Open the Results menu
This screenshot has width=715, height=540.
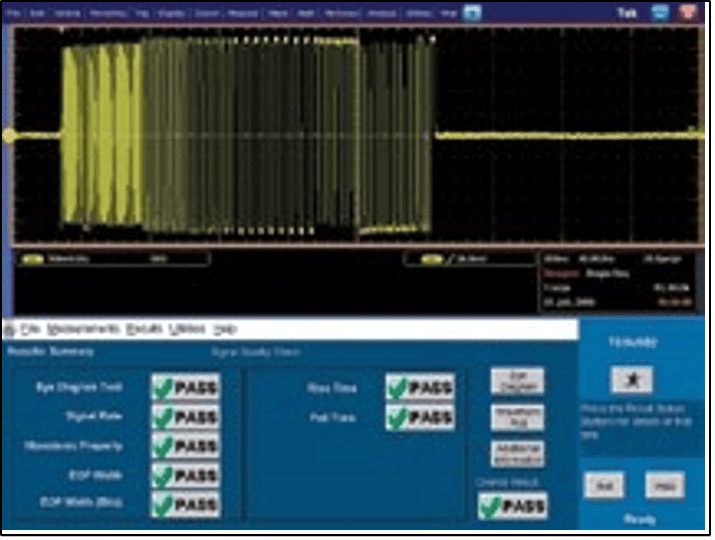(144, 329)
